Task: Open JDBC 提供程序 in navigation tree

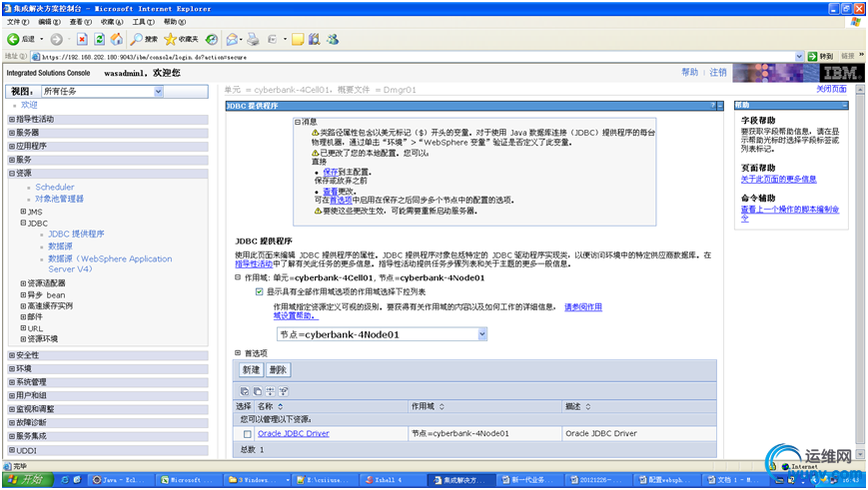Action: pos(76,234)
